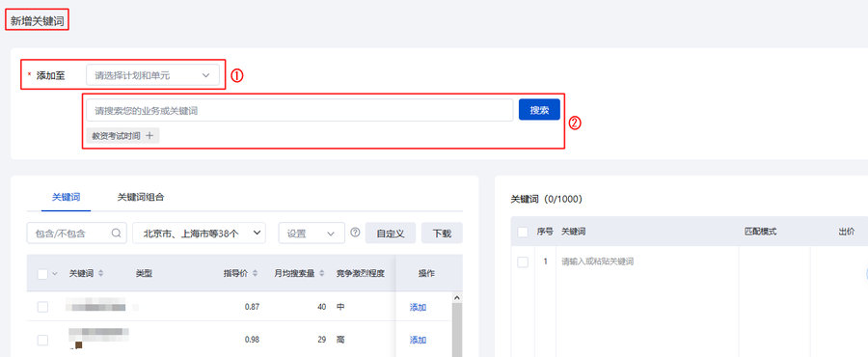
Task: Sort by 月均搜索量 column arrows
Action: [x=322, y=273]
